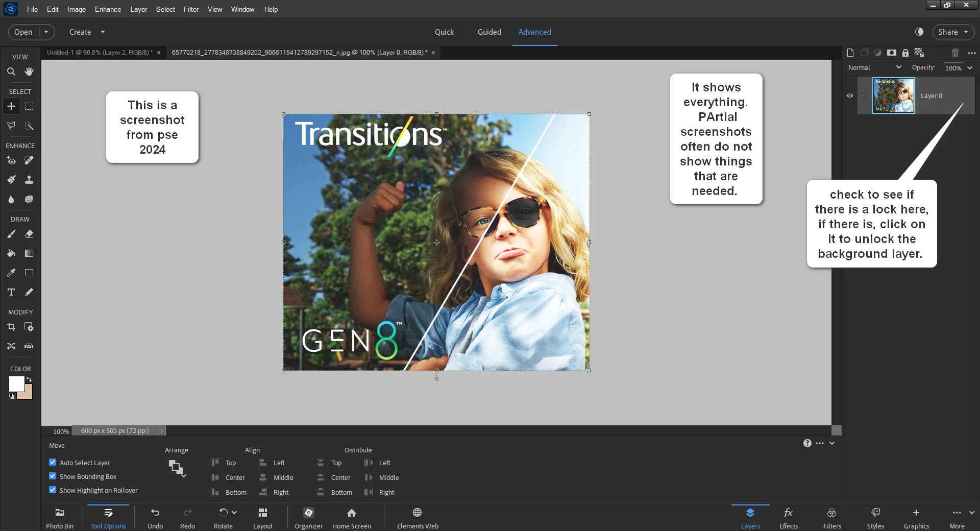This screenshot has width=980, height=531.
Task: Switch to Guided mode
Action: click(x=489, y=32)
